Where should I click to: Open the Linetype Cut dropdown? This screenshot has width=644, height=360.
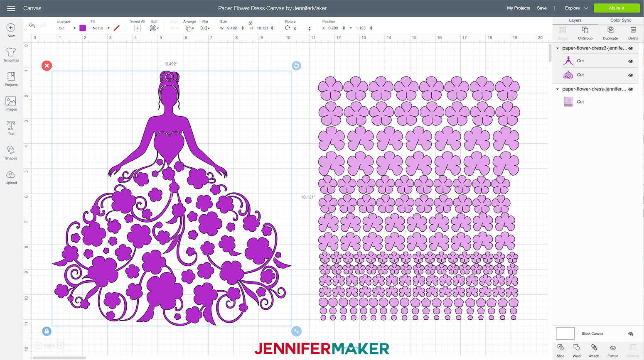coord(67,28)
